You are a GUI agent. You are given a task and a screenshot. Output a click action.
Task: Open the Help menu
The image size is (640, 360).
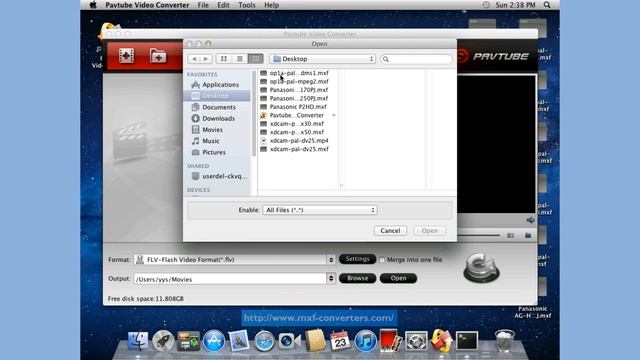[271, 5]
